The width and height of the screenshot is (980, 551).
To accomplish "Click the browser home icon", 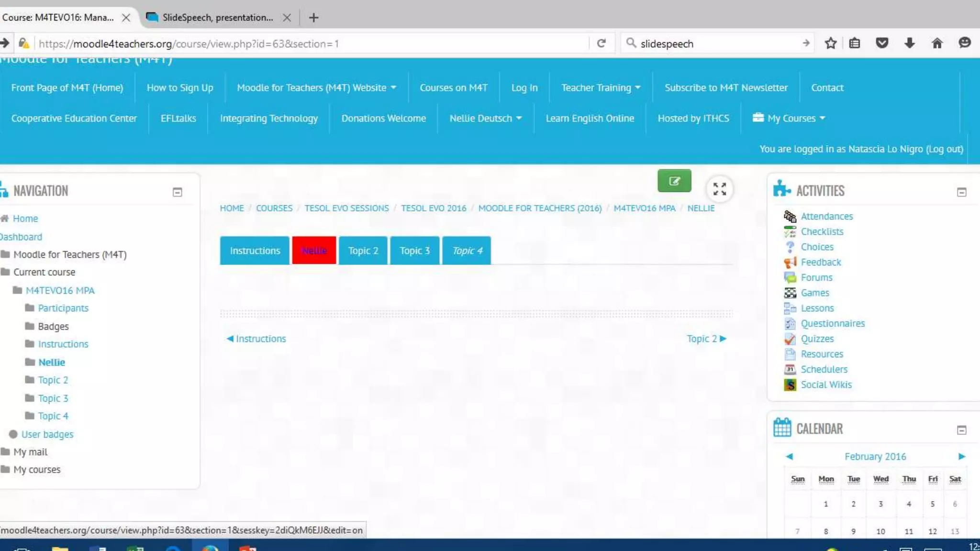I will coord(937,44).
